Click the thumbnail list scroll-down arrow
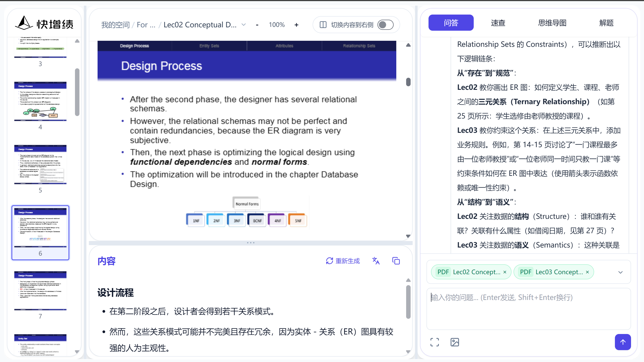 click(x=77, y=352)
